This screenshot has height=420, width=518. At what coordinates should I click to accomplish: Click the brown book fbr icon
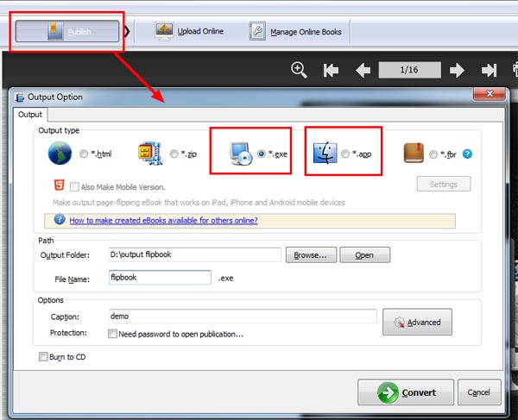point(414,153)
